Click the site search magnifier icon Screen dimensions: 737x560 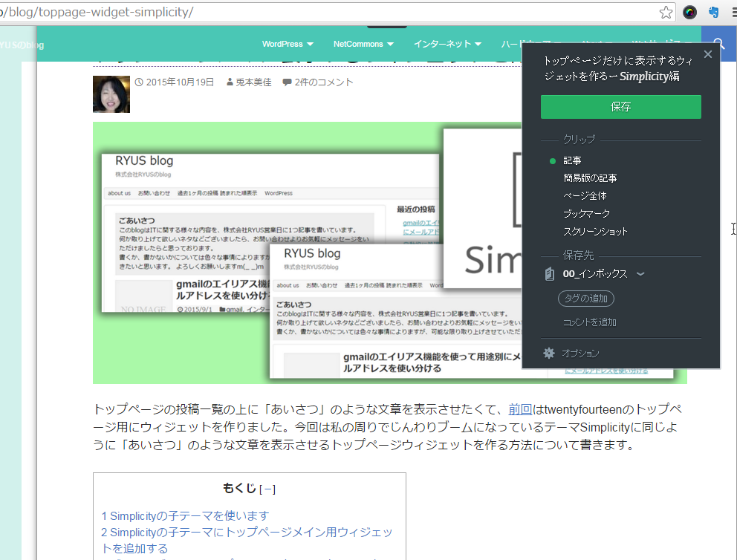point(718,44)
